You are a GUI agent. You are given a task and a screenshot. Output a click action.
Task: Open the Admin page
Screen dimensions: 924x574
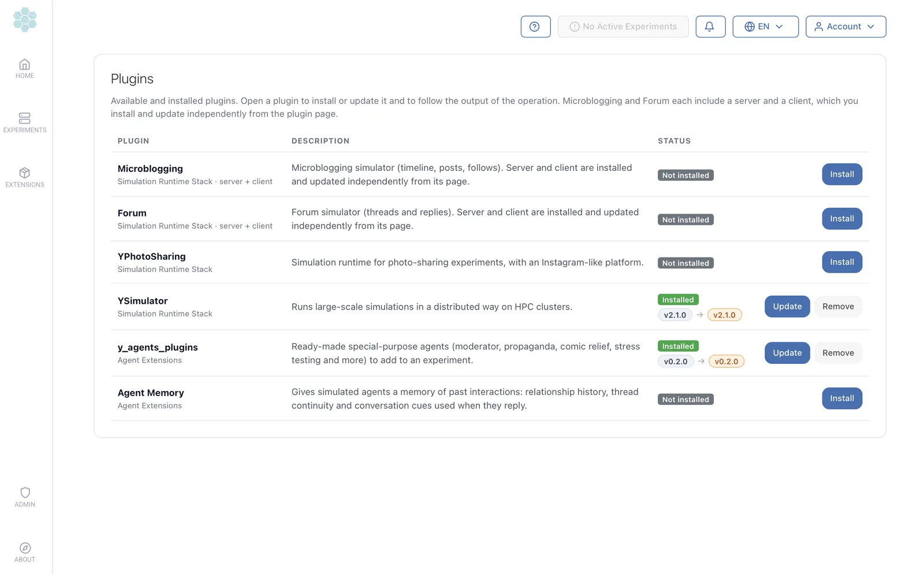click(x=25, y=497)
